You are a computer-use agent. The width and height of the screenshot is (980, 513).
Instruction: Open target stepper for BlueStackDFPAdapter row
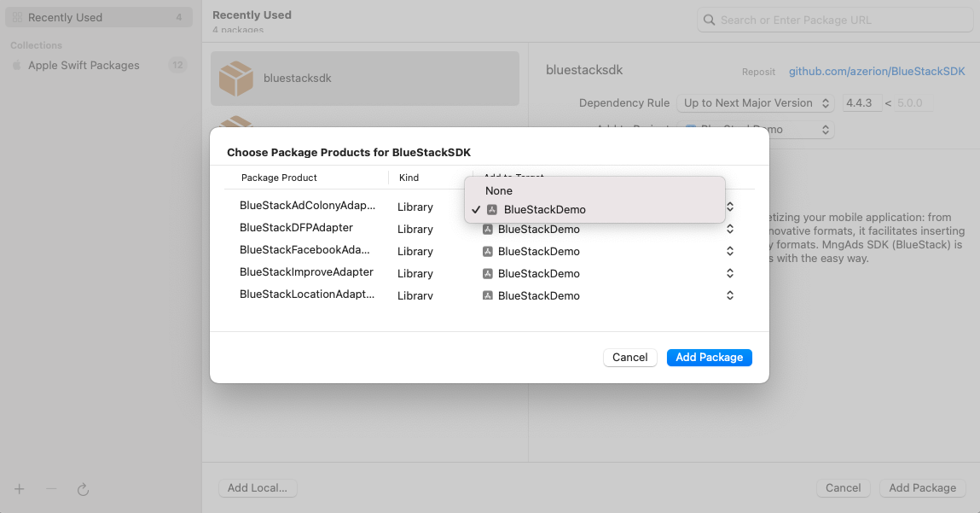coord(729,229)
